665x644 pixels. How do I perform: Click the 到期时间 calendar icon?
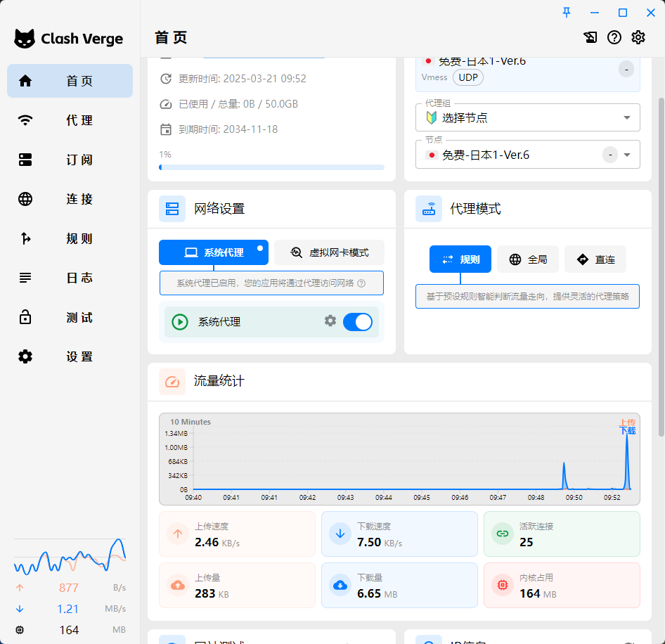click(x=166, y=129)
